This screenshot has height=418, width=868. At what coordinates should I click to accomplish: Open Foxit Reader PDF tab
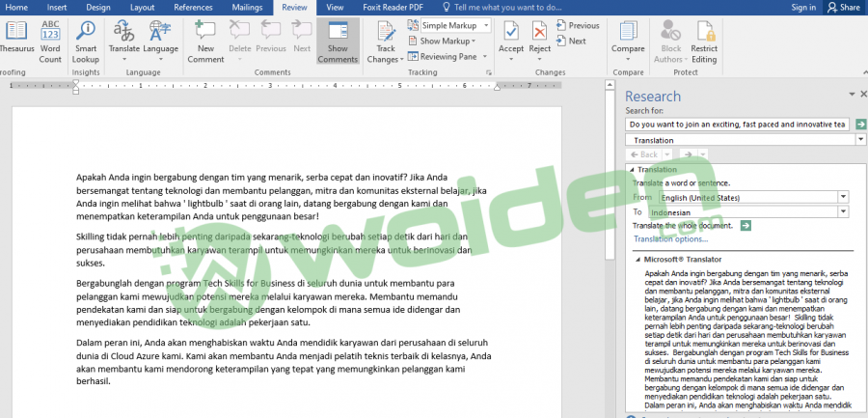[394, 8]
